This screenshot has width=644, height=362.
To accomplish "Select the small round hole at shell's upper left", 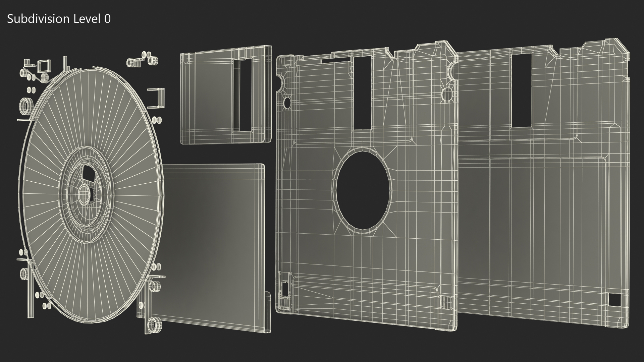I will coord(287,103).
